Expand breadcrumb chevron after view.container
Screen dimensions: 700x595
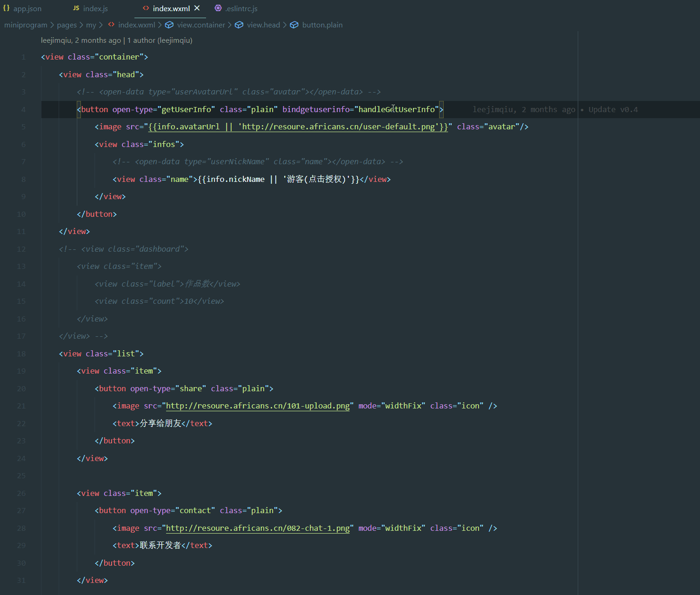230,25
